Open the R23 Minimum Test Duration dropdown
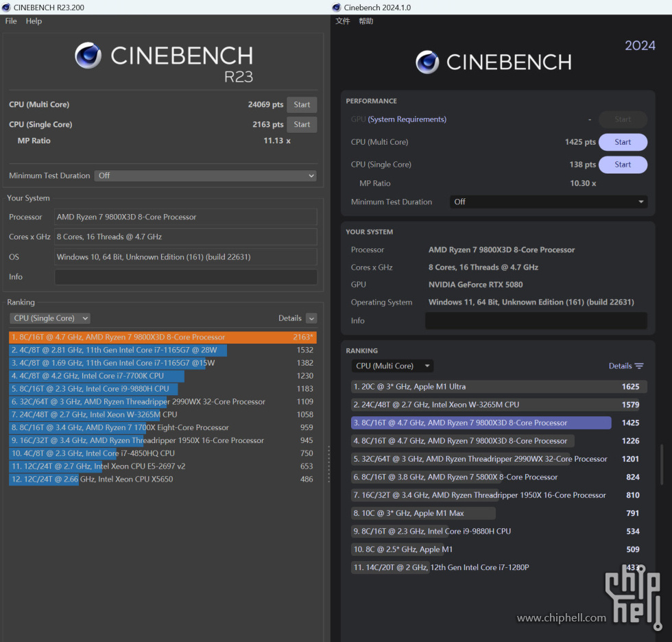Viewport: 672px width, 642px height. pyautogui.click(x=205, y=176)
